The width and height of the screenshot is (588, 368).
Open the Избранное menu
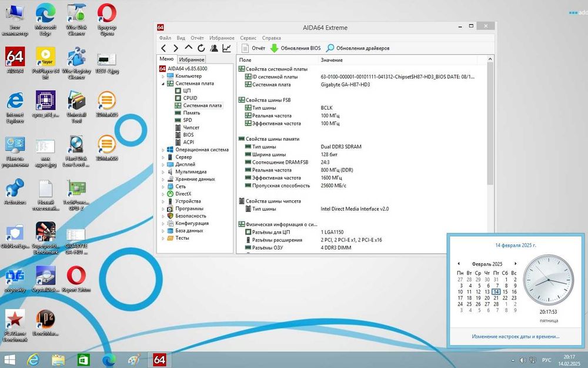[x=222, y=38]
